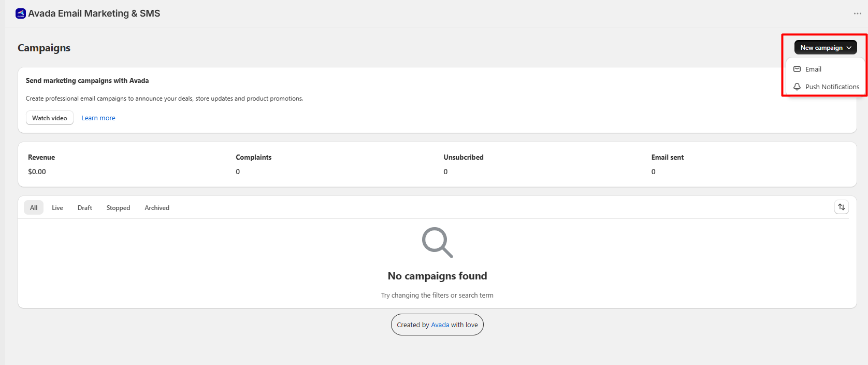Click the Complaints metric label
Screen dimensions: 868x365
tap(254, 157)
